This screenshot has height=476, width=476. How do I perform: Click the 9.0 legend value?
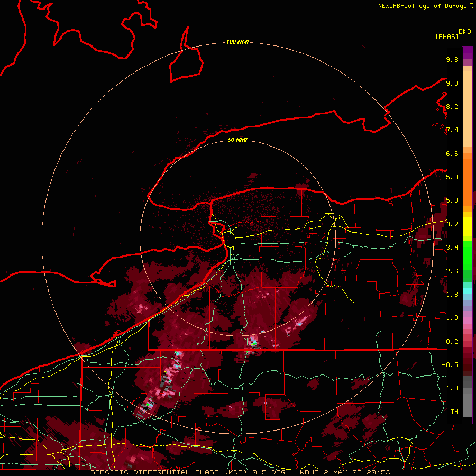click(x=452, y=83)
